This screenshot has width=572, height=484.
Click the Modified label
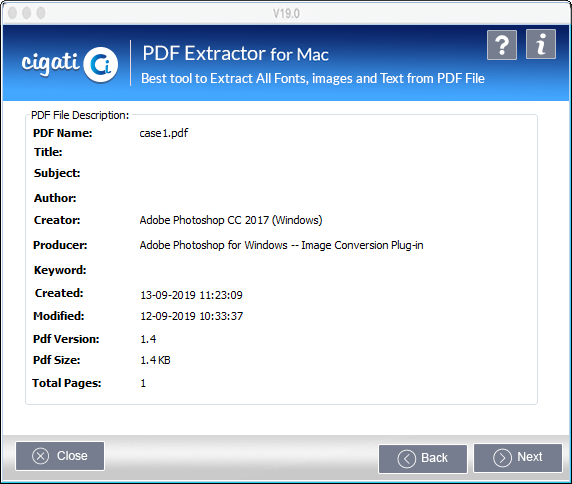(x=59, y=316)
